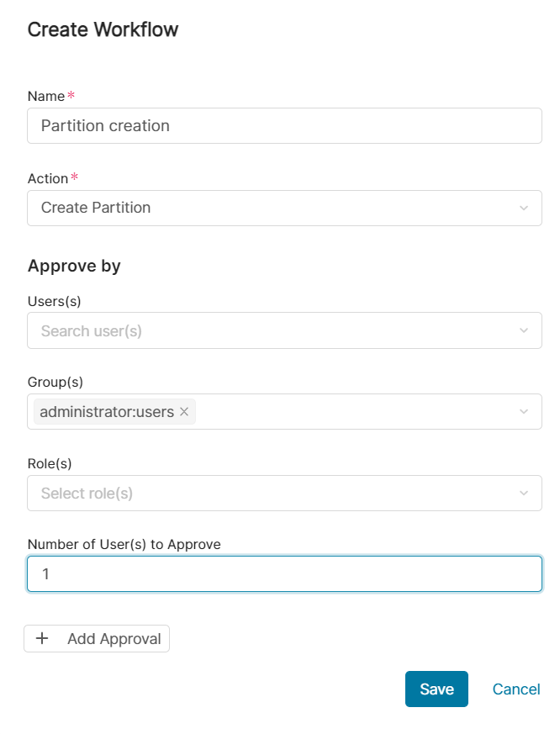Click the Approve by section header
Image resolution: width=560 pixels, height=734 pixels.
tap(74, 266)
